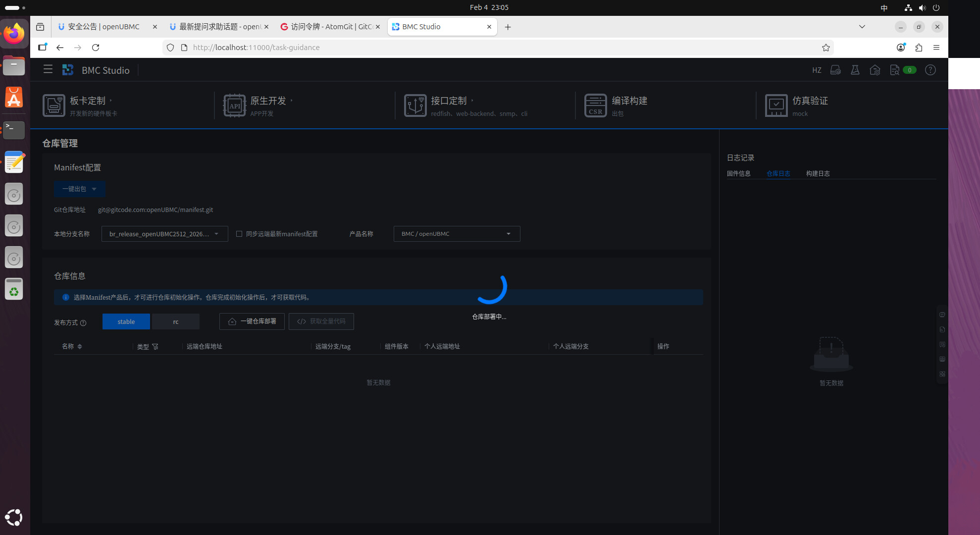Screen dimensions: 980x535
Task: Open the 产品名称 BMC / openUBMC dropdown
Action: 456,234
